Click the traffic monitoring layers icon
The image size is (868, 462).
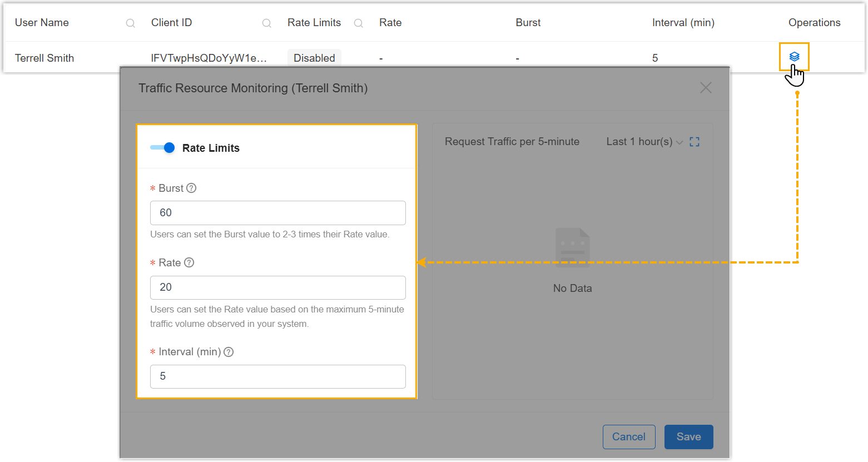coord(794,56)
